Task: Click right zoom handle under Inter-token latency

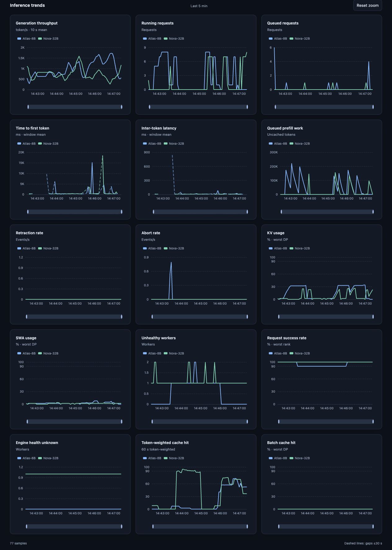Action: coord(247,212)
